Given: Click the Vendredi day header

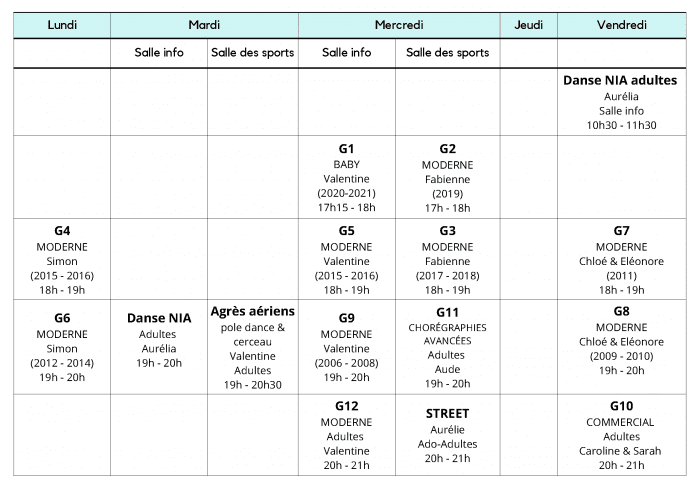Looking at the screenshot, I should click(621, 24).
